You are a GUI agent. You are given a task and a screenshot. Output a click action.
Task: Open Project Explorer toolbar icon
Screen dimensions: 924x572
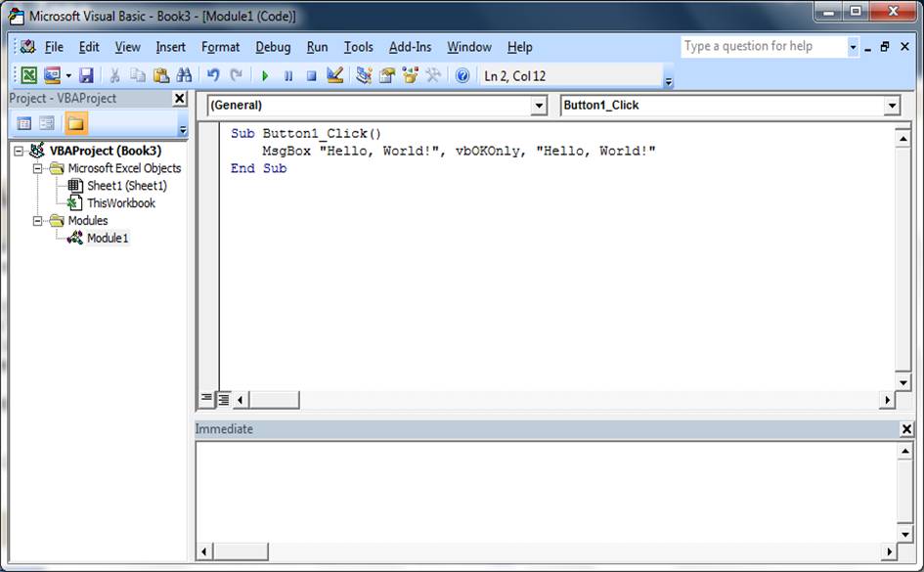pos(364,75)
